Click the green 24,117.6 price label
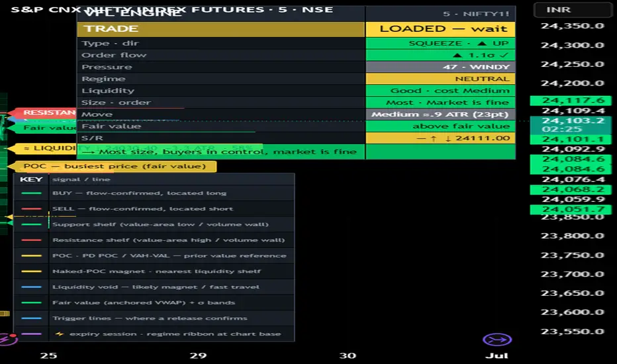 pyautogui.click(x=571, y=101)
